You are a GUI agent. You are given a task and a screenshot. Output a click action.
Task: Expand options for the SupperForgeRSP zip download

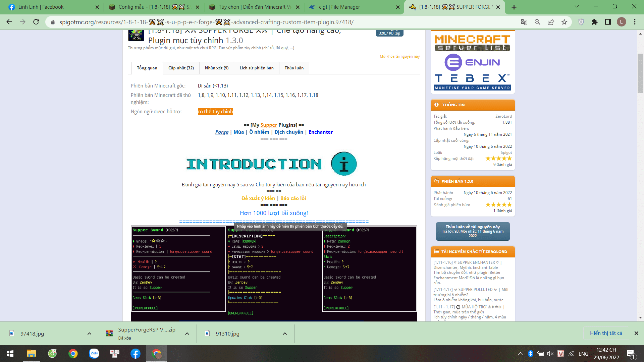[187, 334]
